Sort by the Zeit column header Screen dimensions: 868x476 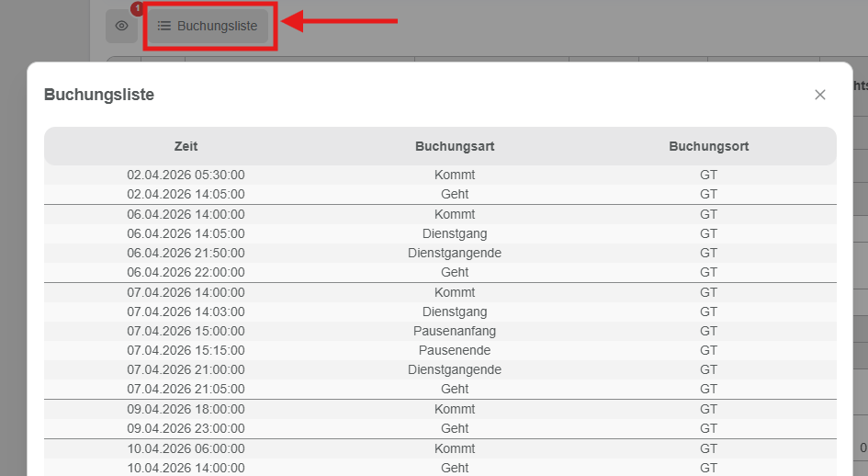coord(186,146)
